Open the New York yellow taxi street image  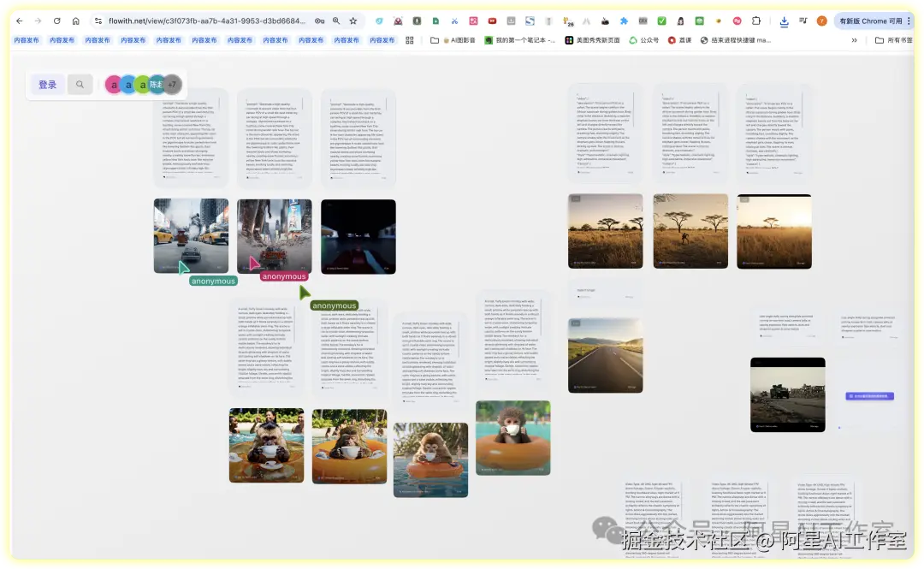click(191, 236)
